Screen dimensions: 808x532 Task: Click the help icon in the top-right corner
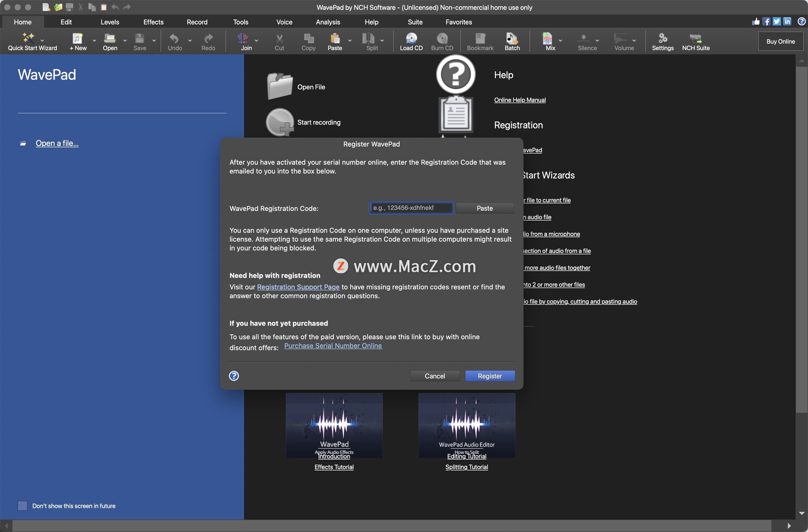[802, 21]
